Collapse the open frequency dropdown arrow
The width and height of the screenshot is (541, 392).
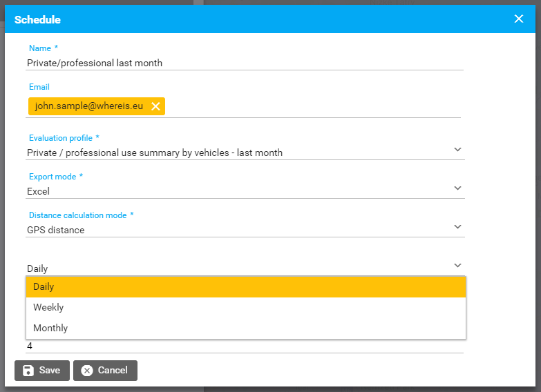click(x=457, y=265)
